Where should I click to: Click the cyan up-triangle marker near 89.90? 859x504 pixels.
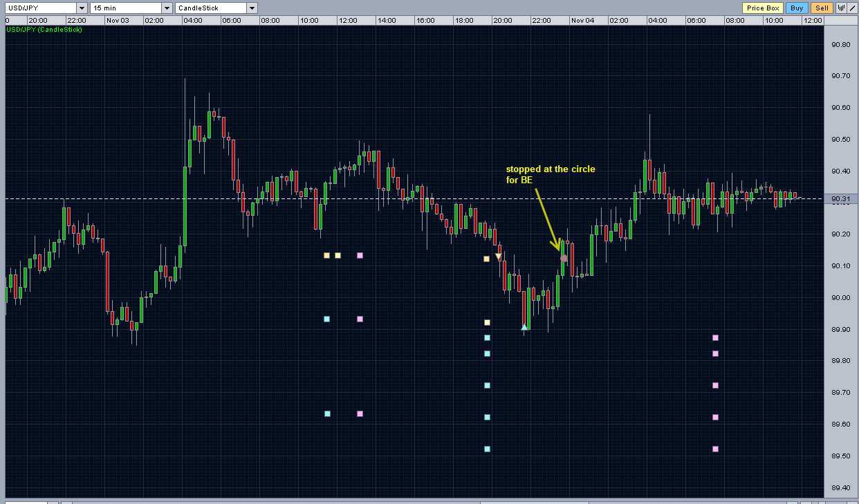click(x=524, y=327)
